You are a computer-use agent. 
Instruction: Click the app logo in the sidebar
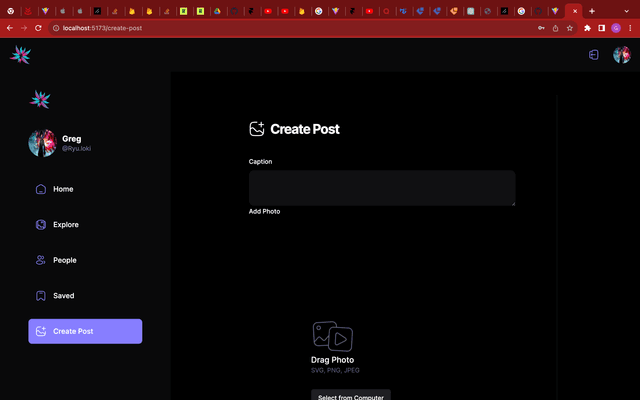click(40, 99)
